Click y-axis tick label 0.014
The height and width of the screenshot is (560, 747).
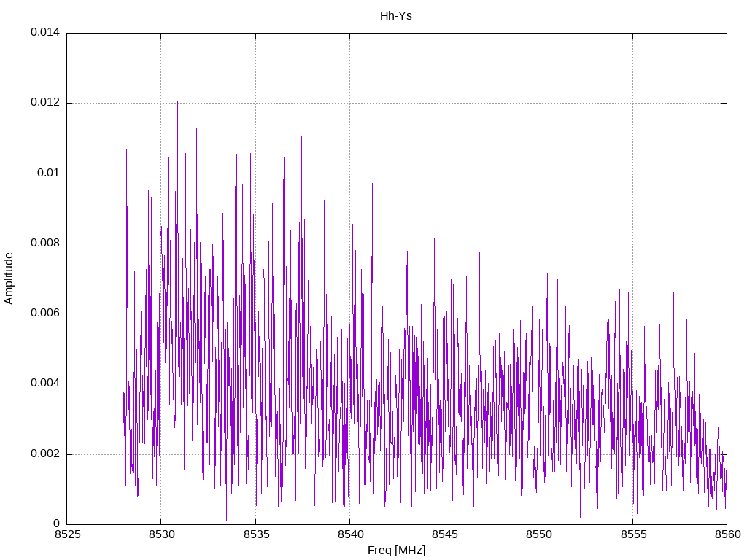click(x=45, y=32)
